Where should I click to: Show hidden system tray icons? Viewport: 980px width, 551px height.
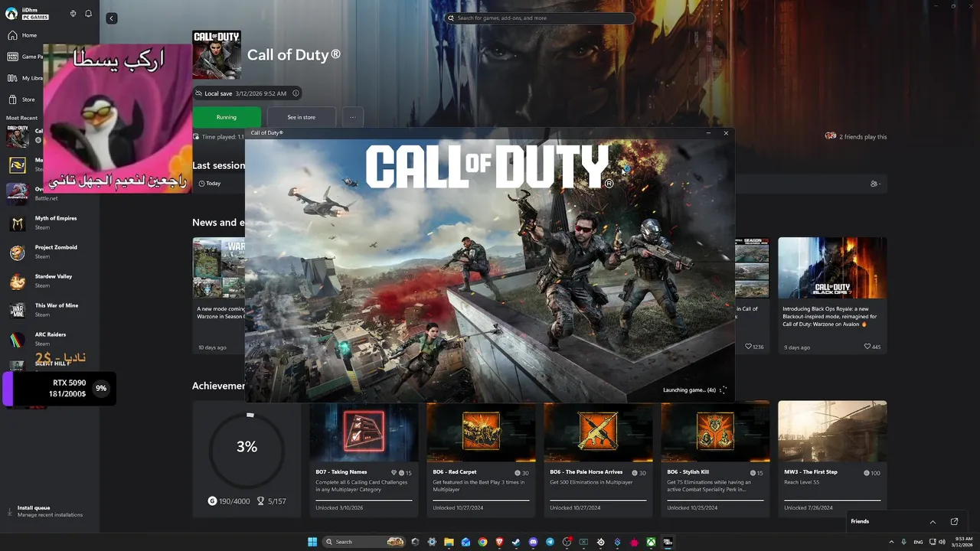pos(890,542)
